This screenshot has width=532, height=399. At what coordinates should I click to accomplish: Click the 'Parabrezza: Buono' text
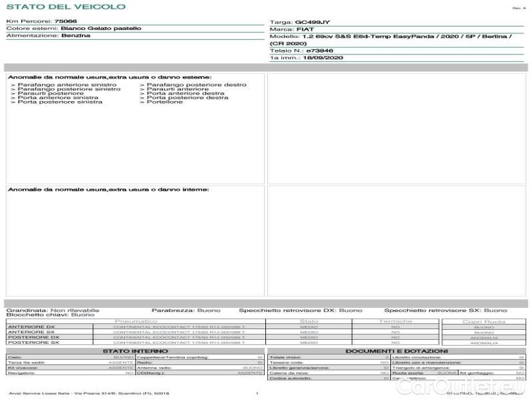[x=186, y=311]
